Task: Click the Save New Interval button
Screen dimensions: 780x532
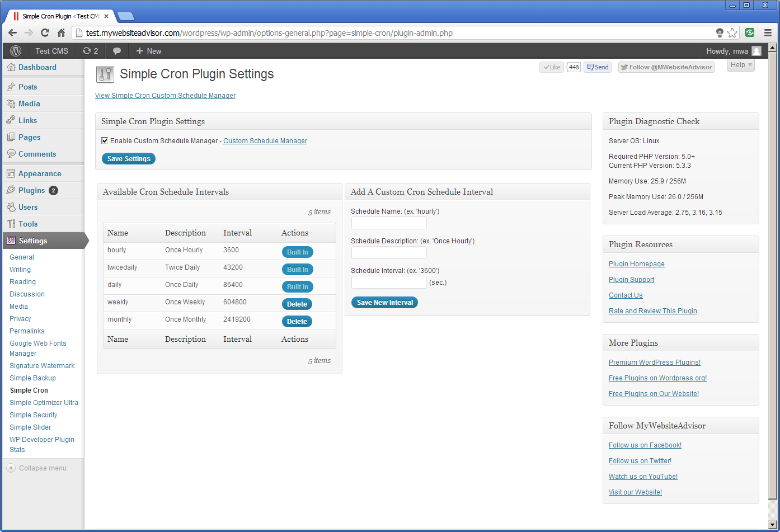Action: (x=385, y=303)
